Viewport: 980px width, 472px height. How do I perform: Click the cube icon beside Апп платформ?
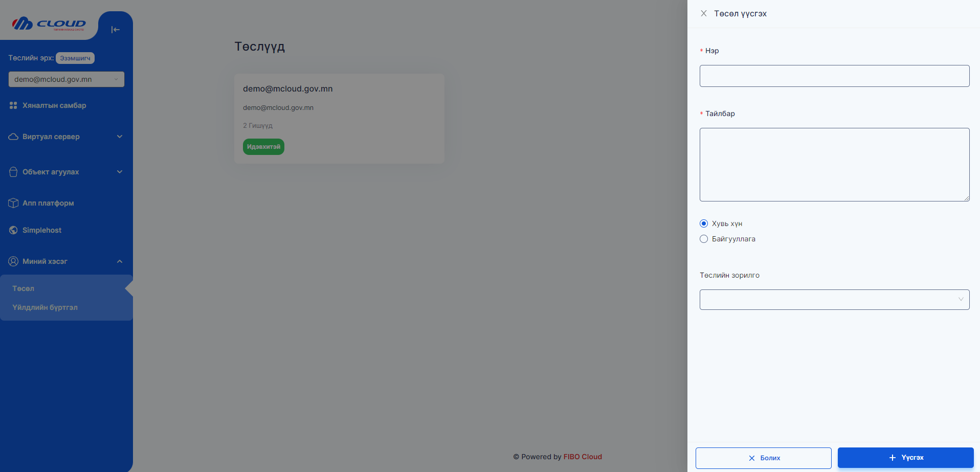pyautogui.click(x=13, y=203)
